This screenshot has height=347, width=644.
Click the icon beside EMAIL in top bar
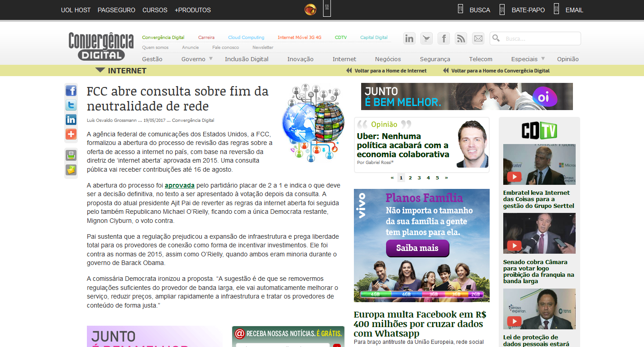556,9
